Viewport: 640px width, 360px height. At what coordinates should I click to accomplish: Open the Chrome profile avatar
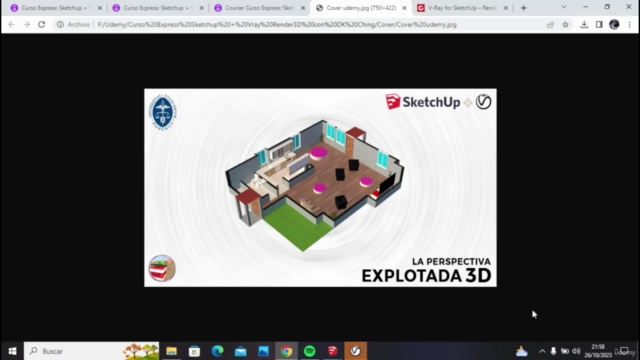coord(614,24)
